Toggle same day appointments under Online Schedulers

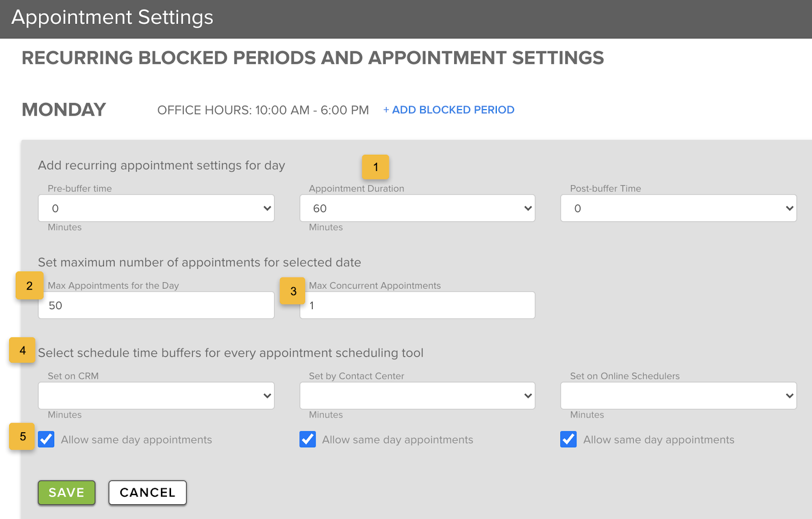[568, 439]
